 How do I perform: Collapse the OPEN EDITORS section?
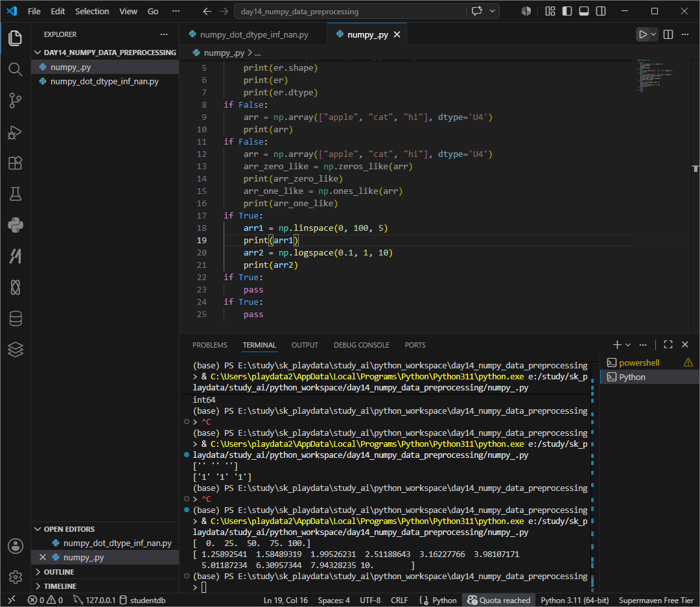(106, 529)
